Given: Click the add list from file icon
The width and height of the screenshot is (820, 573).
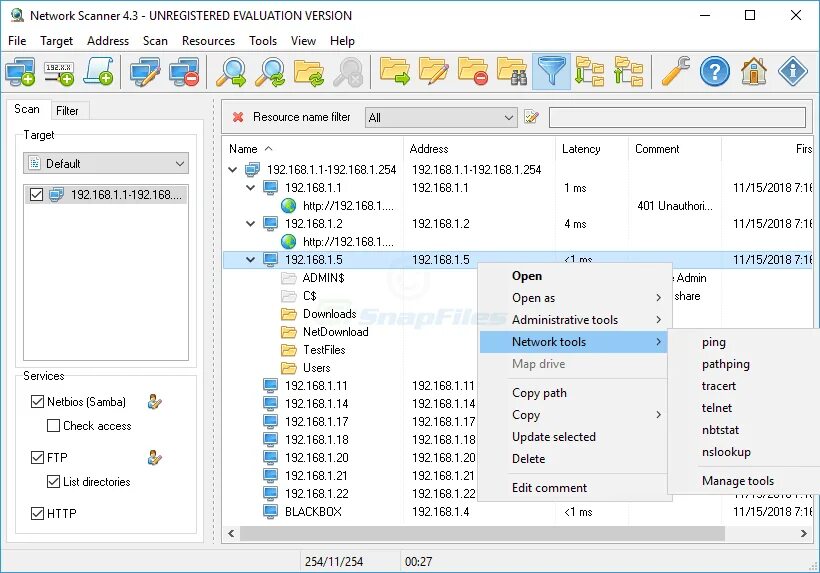Looking at the screenshot, I should click(x=98, y=72).
